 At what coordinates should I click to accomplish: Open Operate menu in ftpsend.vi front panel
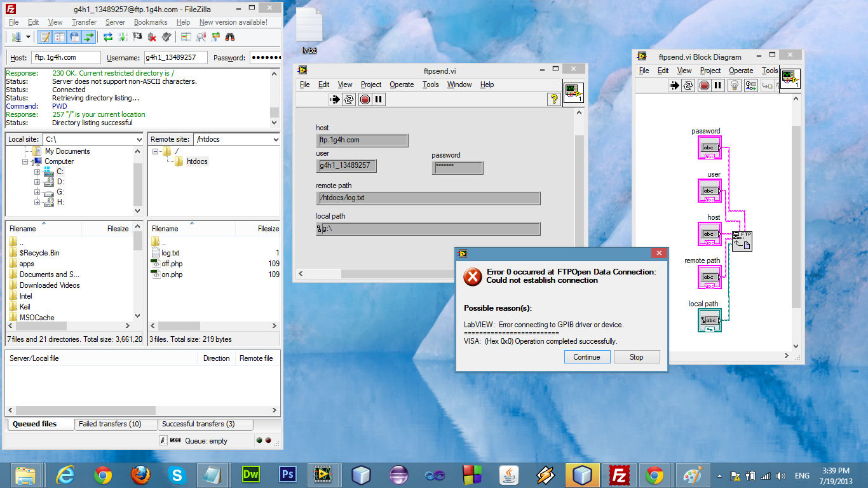pos(402,85)
